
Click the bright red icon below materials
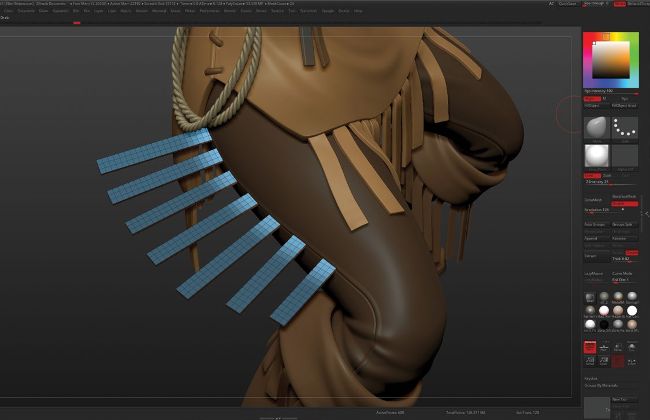[x=590, y=347]
